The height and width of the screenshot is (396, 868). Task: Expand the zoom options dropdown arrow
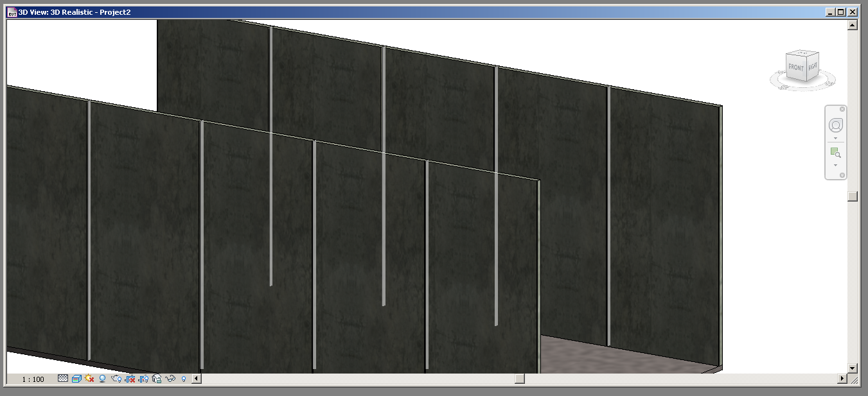[x=835, y=165]
